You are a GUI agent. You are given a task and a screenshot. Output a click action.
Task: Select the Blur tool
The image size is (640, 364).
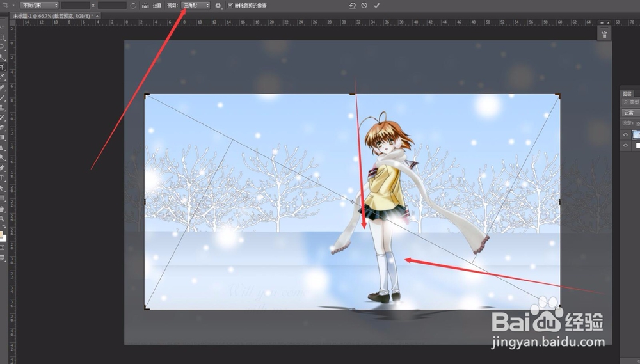3,147
